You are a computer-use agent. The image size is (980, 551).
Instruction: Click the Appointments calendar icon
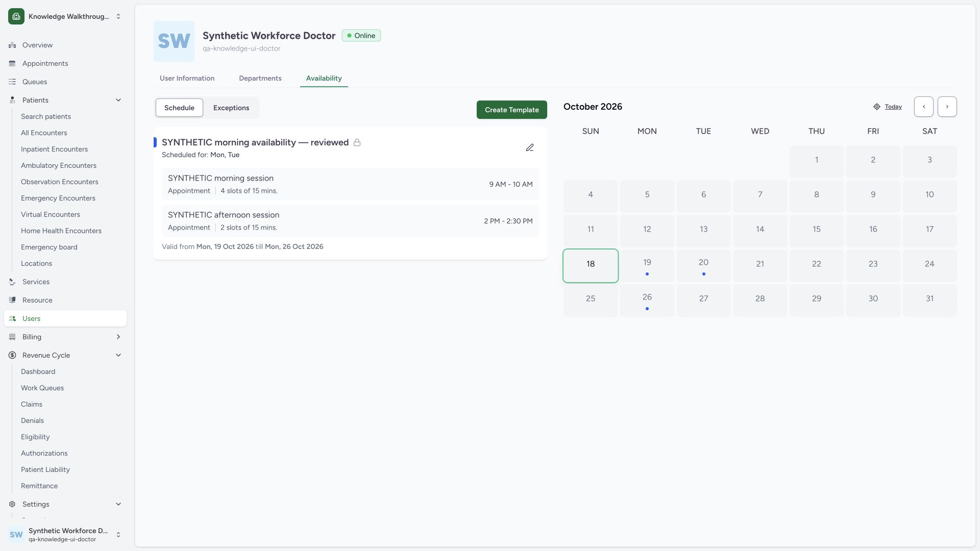[x=12, y=63]
